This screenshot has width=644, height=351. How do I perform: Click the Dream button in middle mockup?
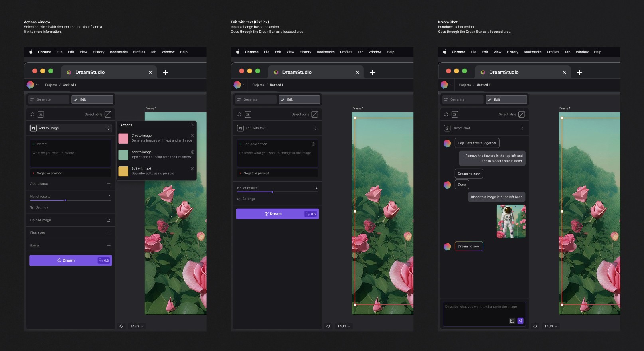(x=277, y=214)
